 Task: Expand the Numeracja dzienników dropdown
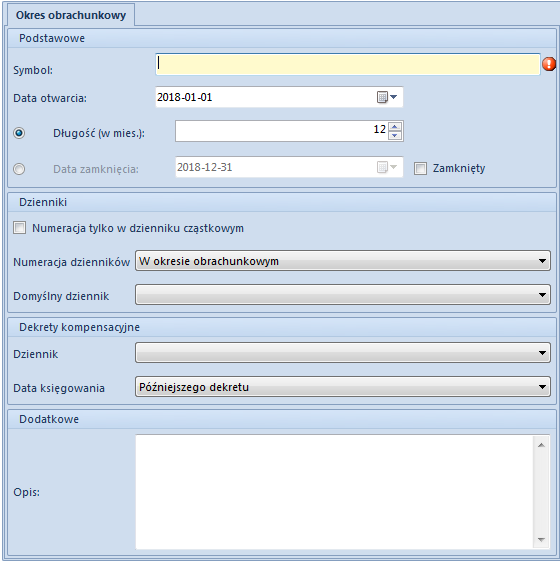coord(343,261)
